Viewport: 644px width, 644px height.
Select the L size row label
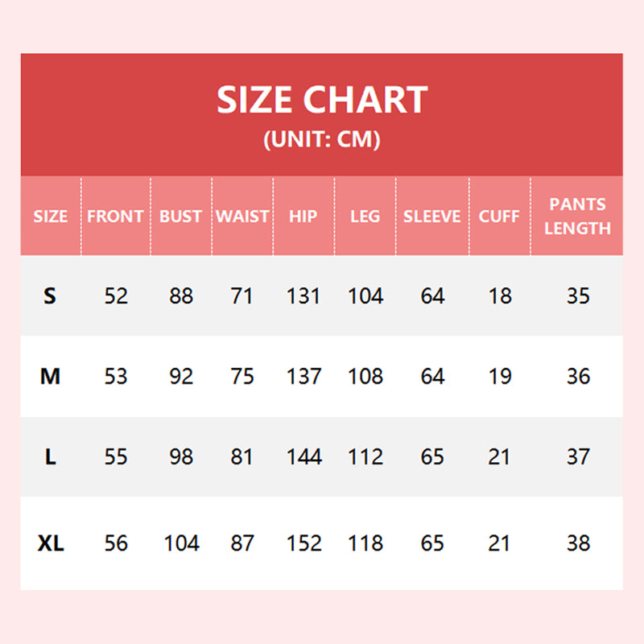click(51, 457)
